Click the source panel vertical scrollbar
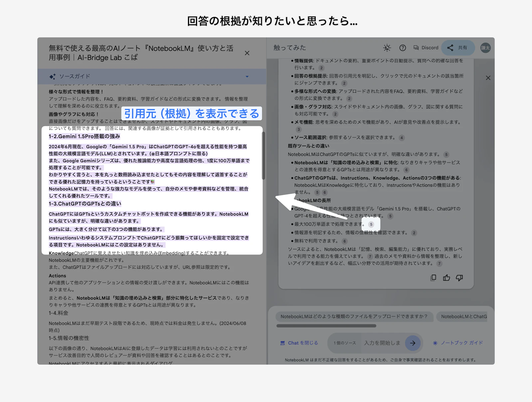The height and width of the screenshot is (402, 532). (264, 156)
